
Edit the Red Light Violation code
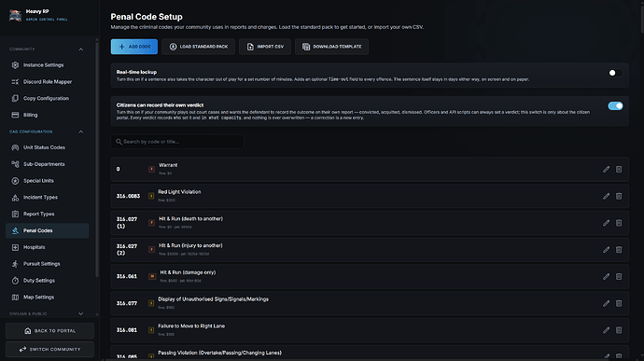(606, 196)
